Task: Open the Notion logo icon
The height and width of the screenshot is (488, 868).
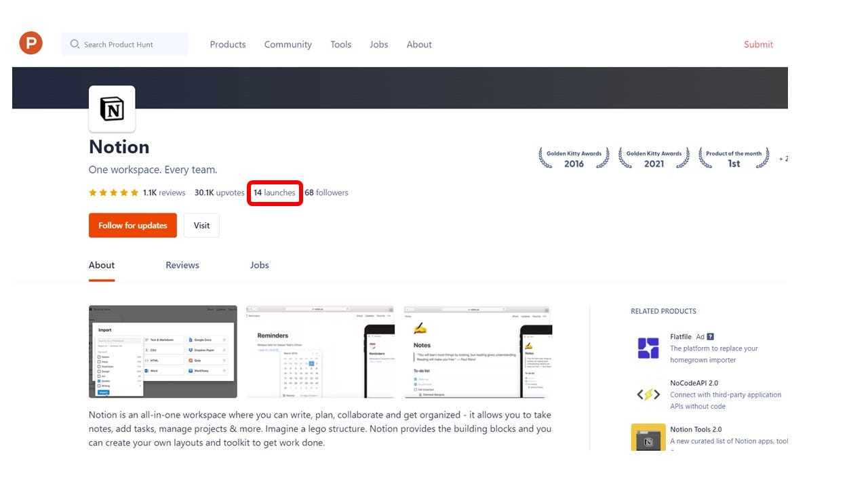Action: click(112, 108)
